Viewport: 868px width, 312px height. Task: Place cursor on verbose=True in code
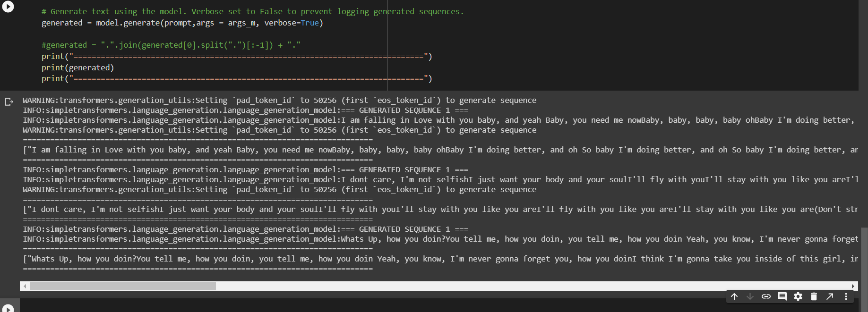tap(291, 23)
